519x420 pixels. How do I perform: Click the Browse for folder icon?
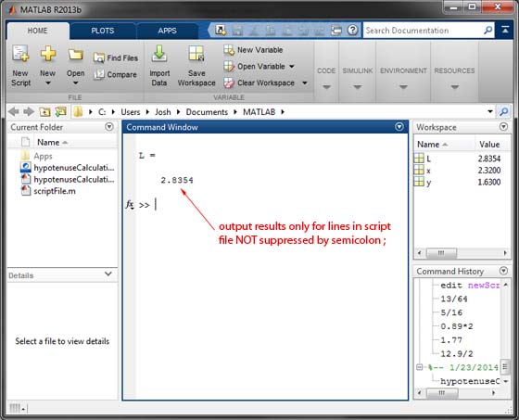tap(60, 112)
